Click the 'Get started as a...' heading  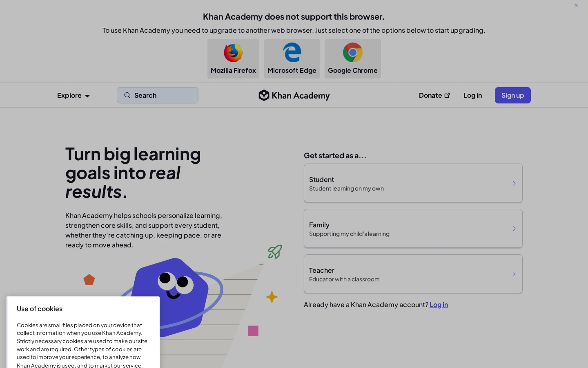pos(335,155)
